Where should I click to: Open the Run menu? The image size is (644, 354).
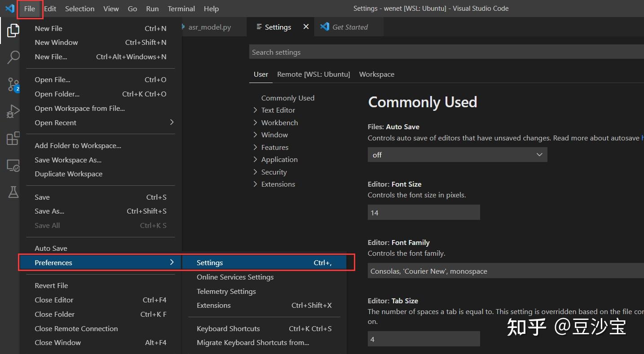coord(152,9)
